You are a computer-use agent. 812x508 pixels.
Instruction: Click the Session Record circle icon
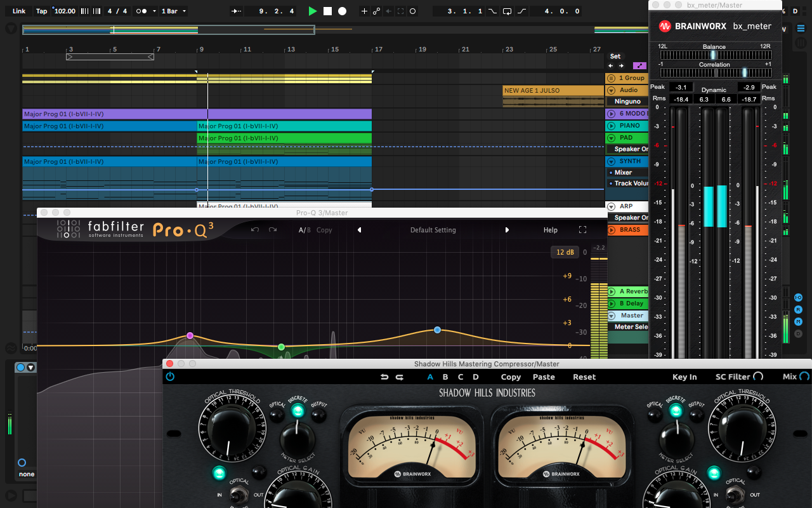(x=413, y=11)
